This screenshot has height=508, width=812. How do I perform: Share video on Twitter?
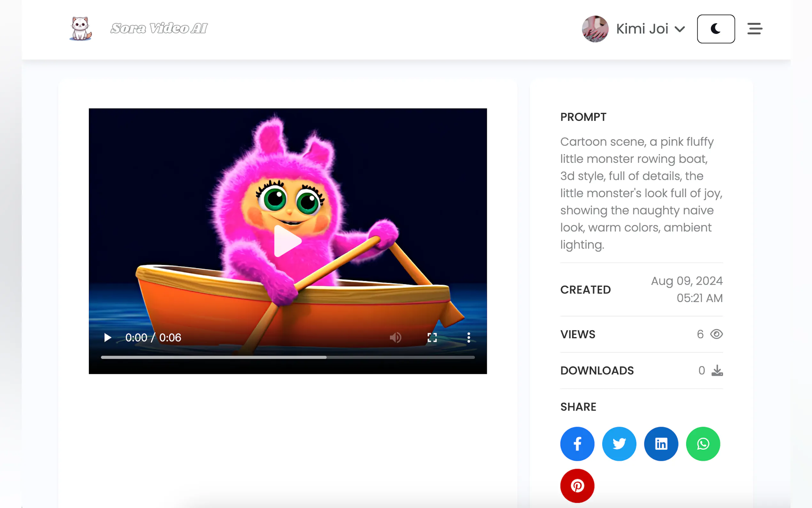point(619,444)
